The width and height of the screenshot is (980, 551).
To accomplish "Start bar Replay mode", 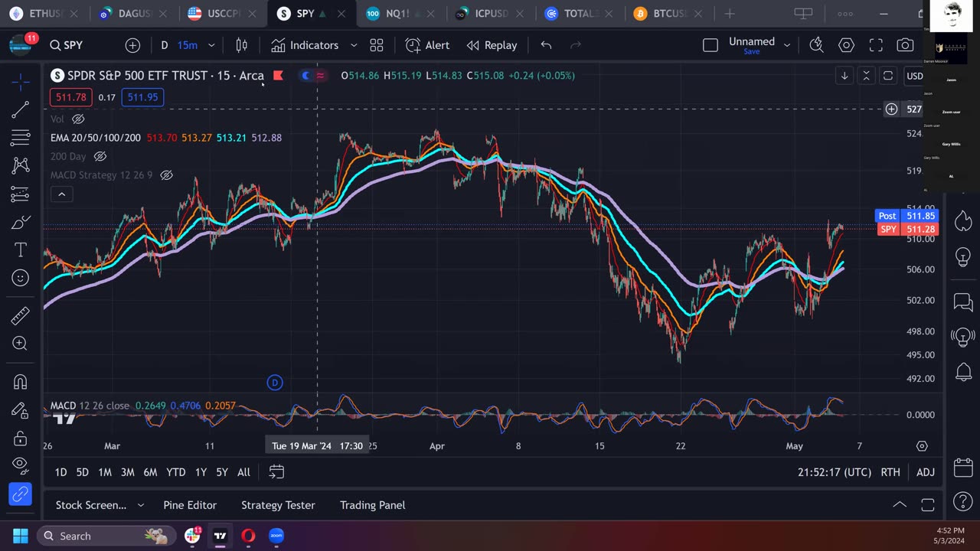I will point(492,45).
